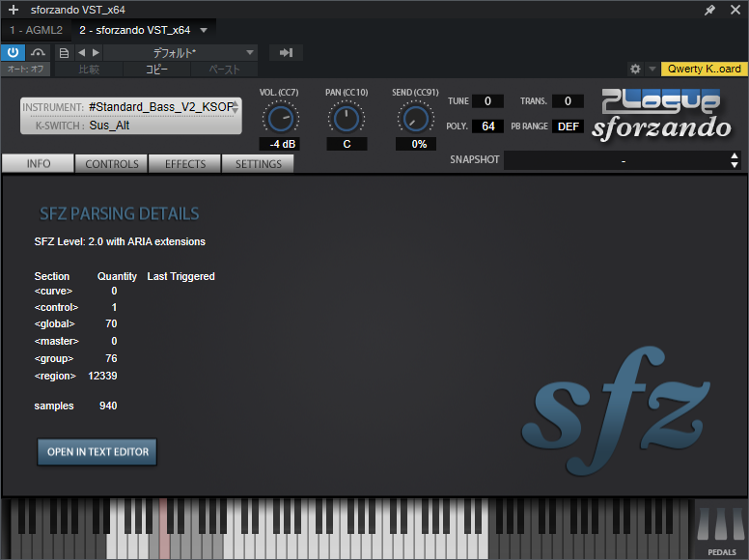Open the SETTINGS tab
This screenshot has width=749, height=560.
[x=259, y=164]
